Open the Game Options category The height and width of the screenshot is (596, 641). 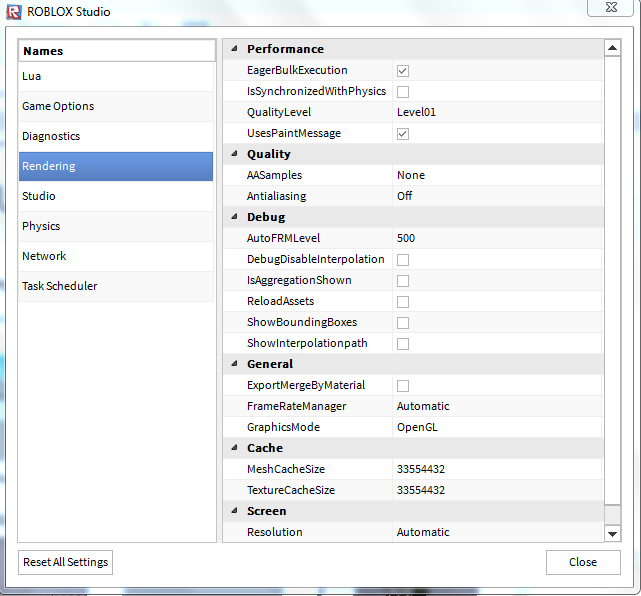[116, 106]
